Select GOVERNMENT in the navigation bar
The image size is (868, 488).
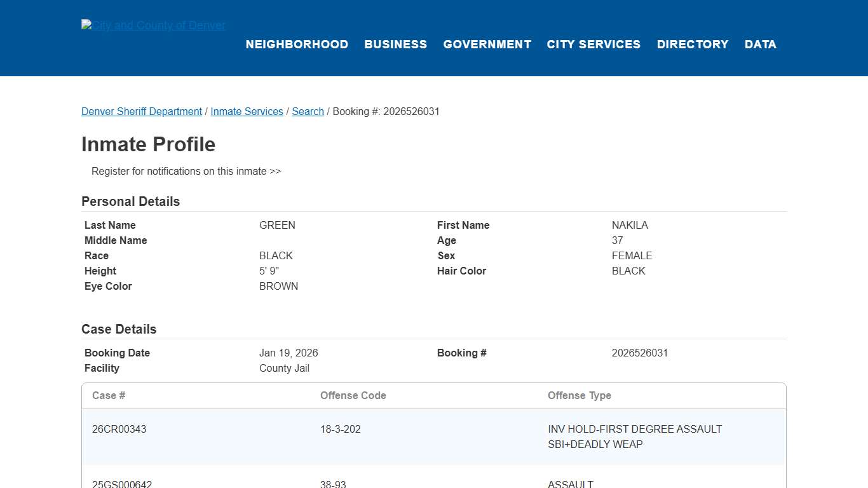[x=487, y=44]
